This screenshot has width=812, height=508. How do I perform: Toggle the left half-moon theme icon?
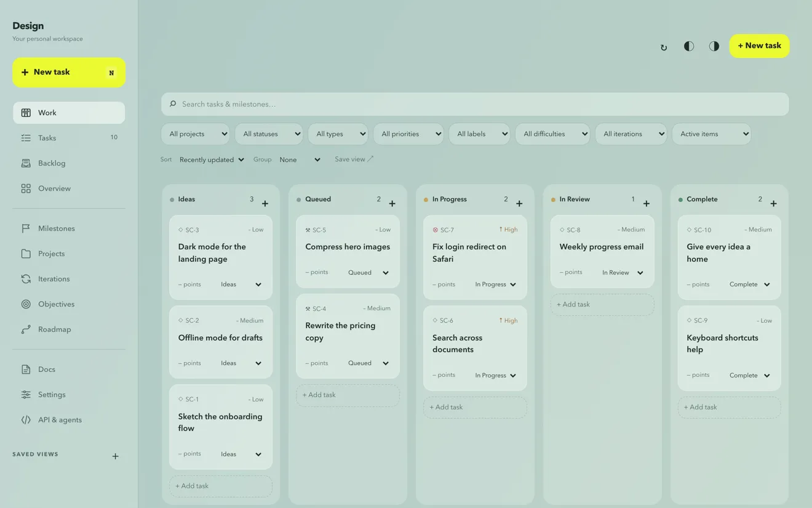[x=689, y=46]
